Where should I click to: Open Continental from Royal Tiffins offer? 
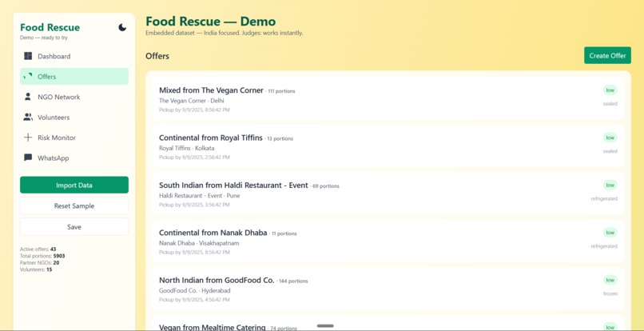(x=388, y=146)
